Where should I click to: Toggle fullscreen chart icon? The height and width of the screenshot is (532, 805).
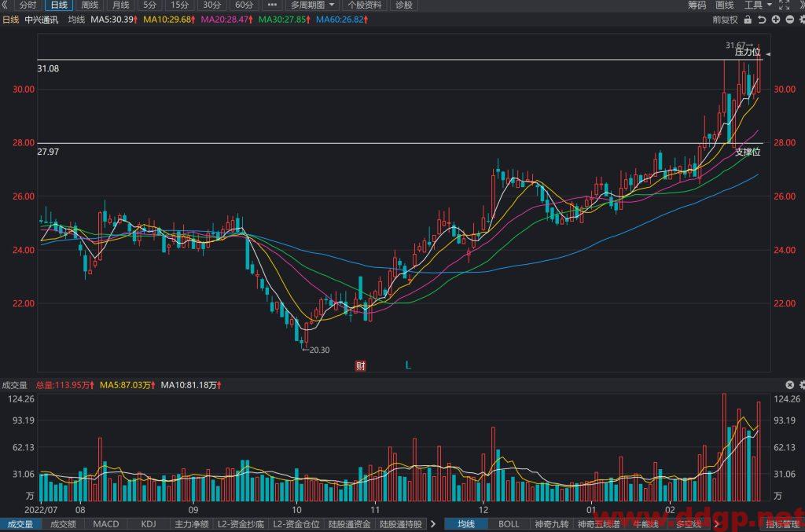(785, 6)
